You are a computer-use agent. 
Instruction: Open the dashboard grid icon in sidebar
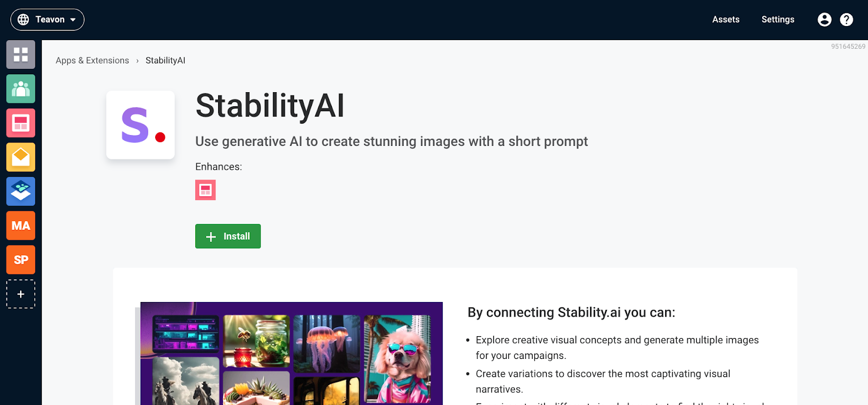(21, 54)
